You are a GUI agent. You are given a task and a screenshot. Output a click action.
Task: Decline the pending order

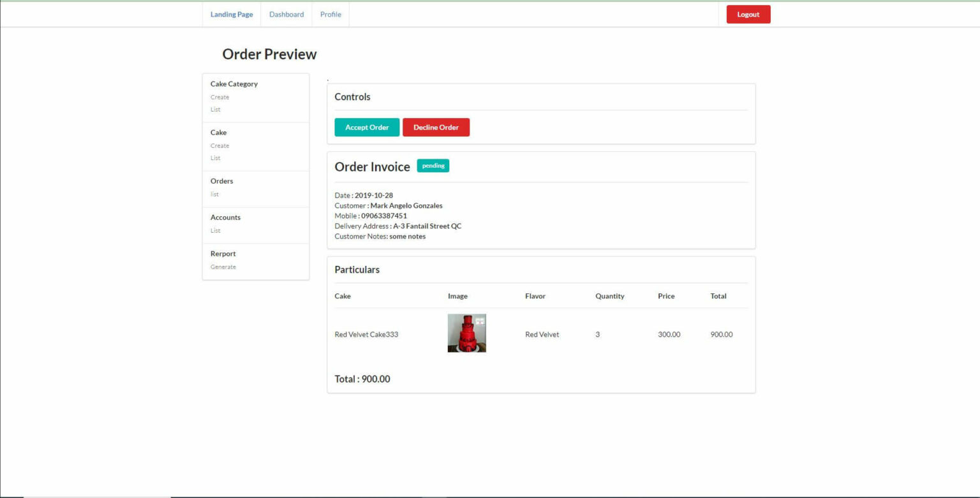coord(436,127)
